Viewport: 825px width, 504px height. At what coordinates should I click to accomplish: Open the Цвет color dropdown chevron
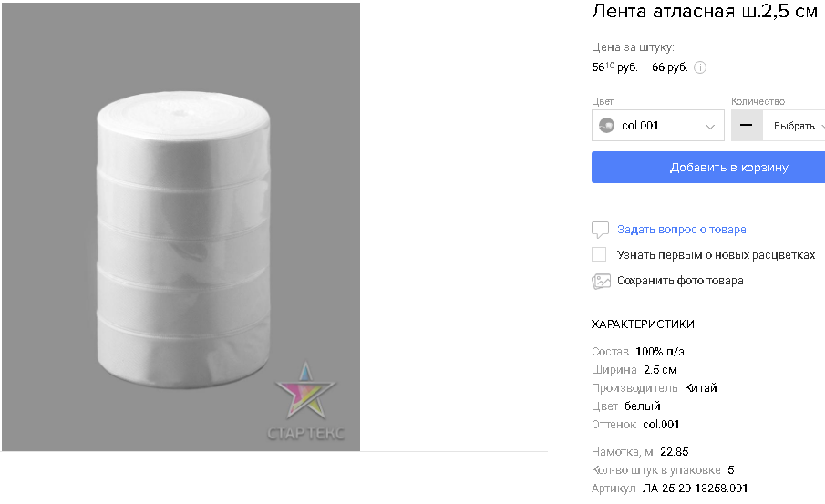710,127
